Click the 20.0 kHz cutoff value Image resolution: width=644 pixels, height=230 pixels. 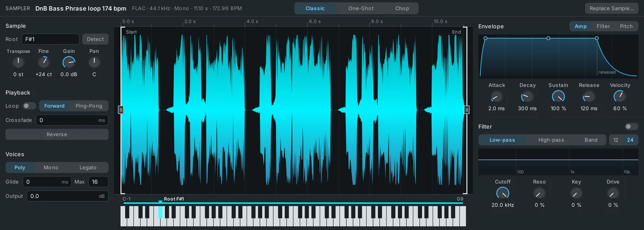point(503,205)
